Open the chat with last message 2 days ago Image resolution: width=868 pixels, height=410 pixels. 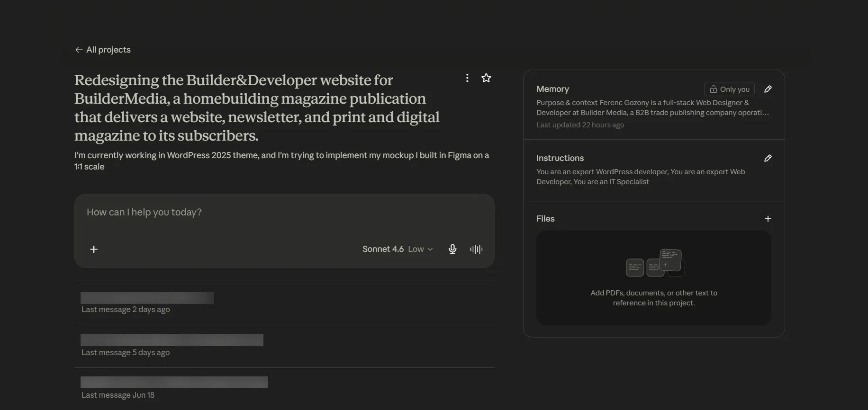(x=284, y=303)
